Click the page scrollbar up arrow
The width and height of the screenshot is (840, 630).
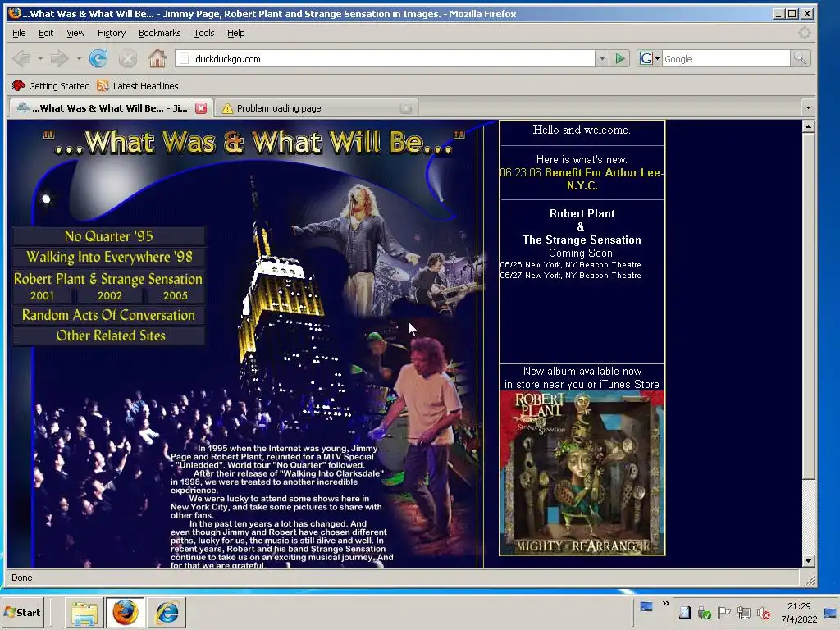(x=808, y=126)
